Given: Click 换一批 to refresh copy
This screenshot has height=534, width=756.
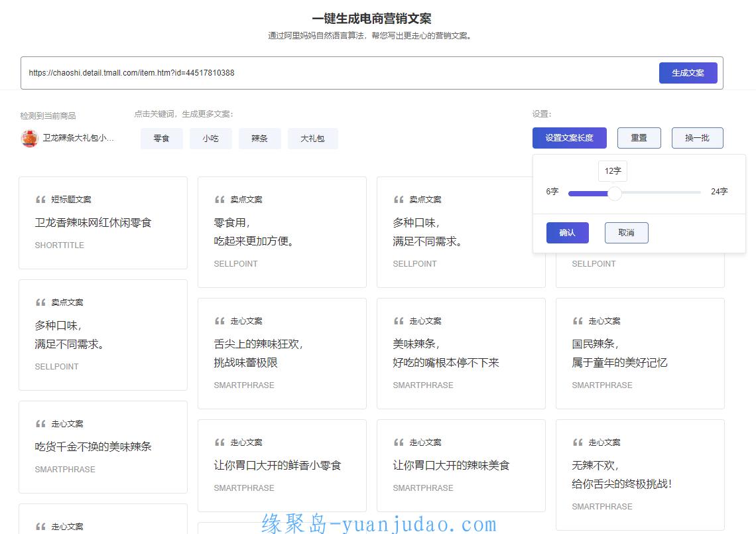Looking at the screenshot, I should point(697,138).
